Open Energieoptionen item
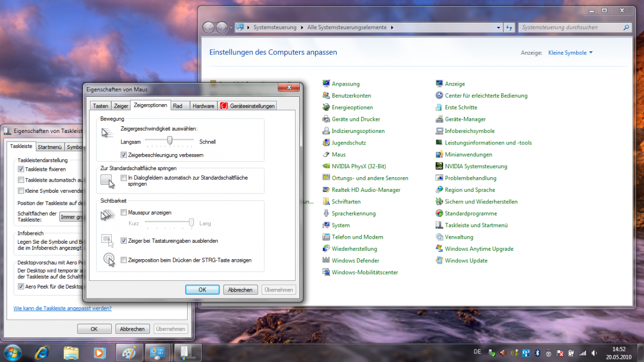The height and width of the screenshot is (362, 644). pyautogui.click(x=348, y=107)
